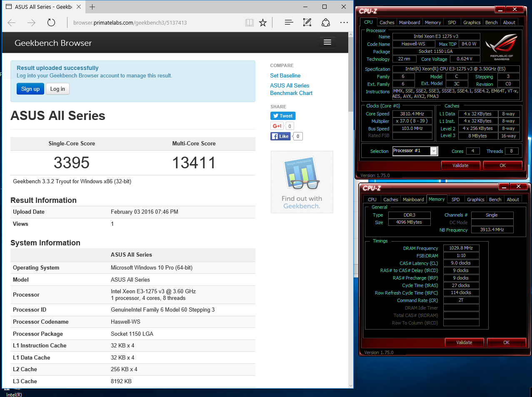Image resolution: width=532 pixels, height=397 pixels.
Task: Add page to favorites star
Action: (263, 22)
